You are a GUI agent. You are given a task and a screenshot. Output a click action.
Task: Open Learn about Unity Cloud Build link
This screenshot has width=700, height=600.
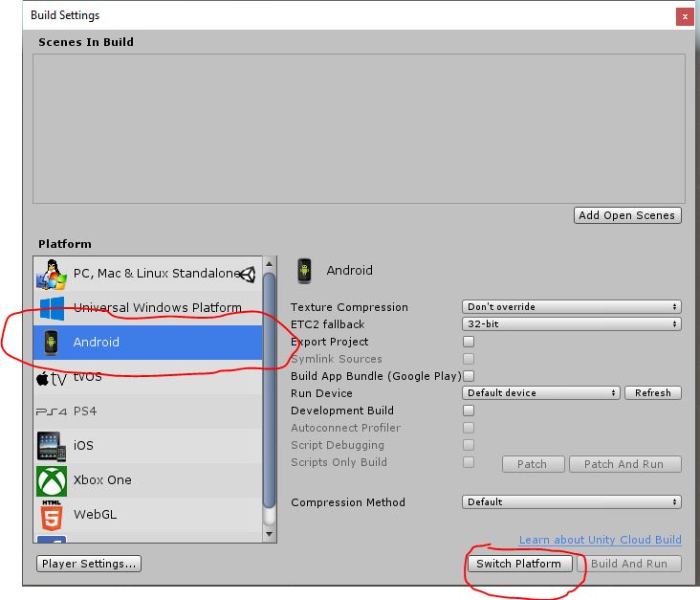pyautogui.click(x=600, y=540)
